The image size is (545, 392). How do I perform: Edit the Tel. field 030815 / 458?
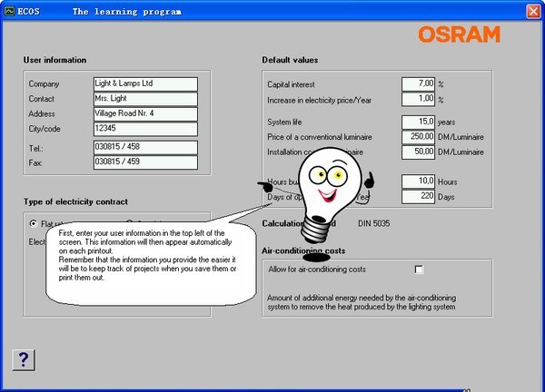pyautogui.click(x=145, y=147)
